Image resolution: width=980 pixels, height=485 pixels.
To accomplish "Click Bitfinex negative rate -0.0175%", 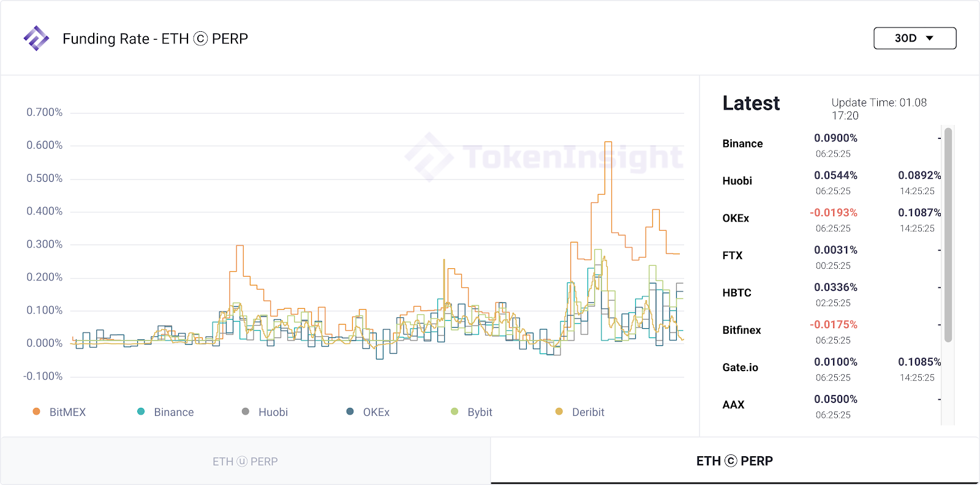I will (x=834, y=325).
